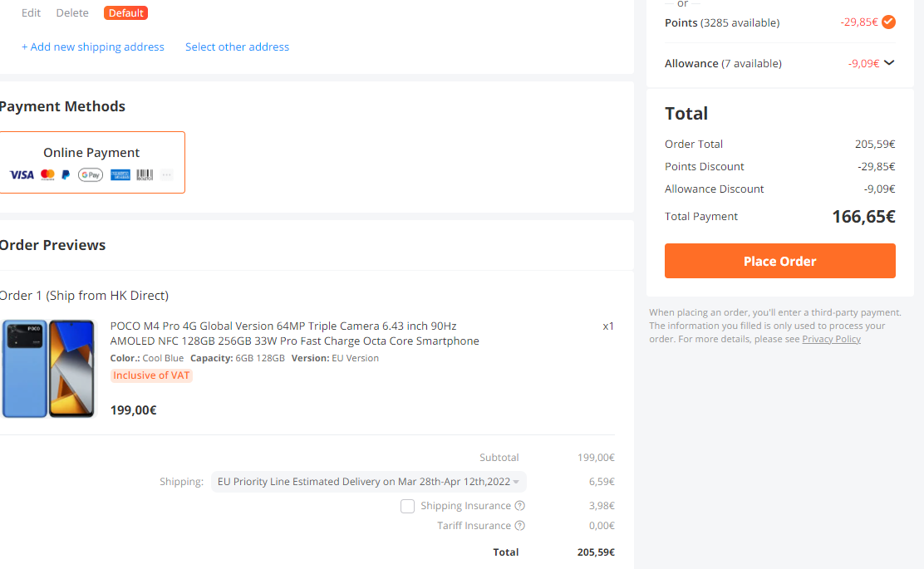Click Add new shipping address
This screenshot has height=569, width=924.
(93, 47)
